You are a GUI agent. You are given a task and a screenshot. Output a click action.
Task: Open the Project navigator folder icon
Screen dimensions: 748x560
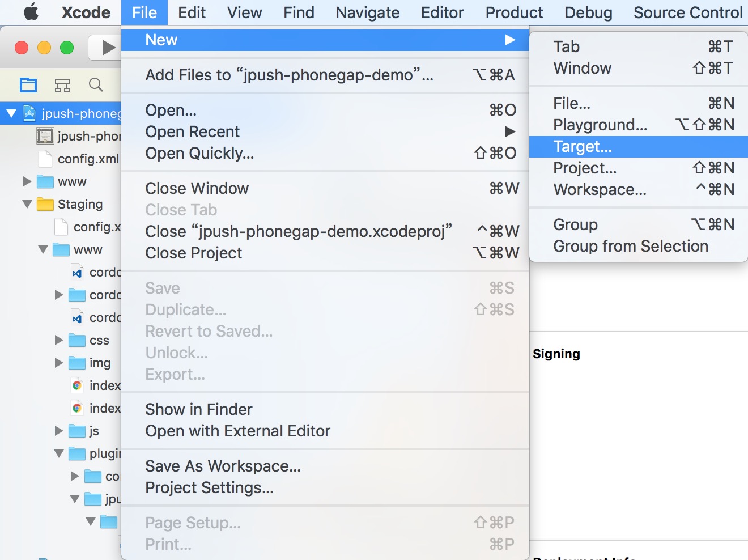click(28, 85)
